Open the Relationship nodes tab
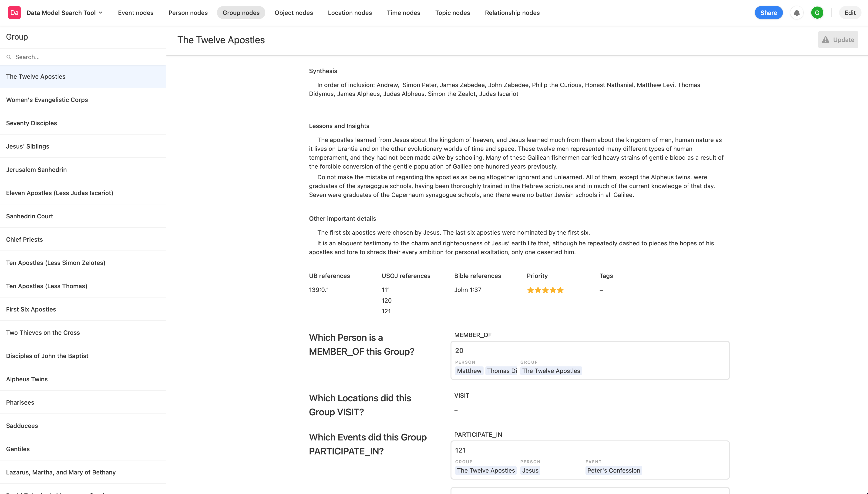The width and height of the screenshot is (868, 494). [x=512, y=13]
